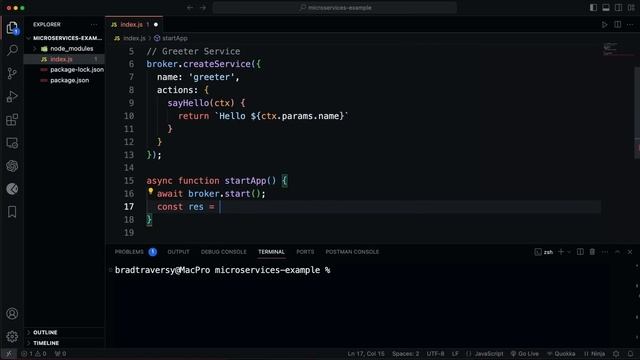Open the Source Control view
Screen dimensions: 640x360
[12, 73]
